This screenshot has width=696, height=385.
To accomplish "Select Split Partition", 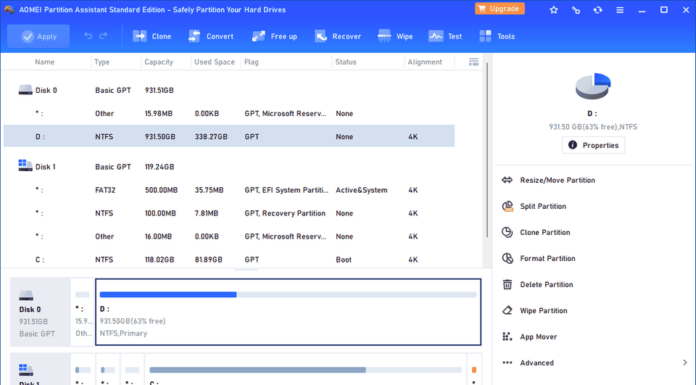I will click(543, 206).
